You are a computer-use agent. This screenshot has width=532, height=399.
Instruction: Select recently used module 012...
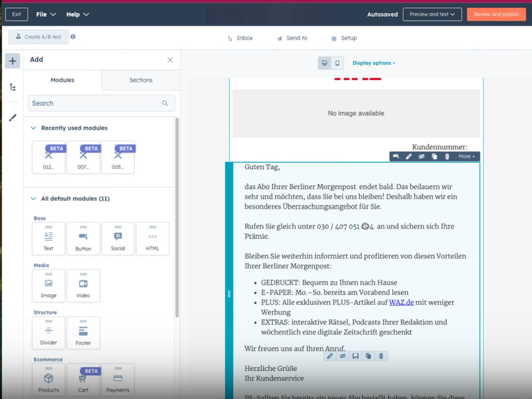pos(49,157)
